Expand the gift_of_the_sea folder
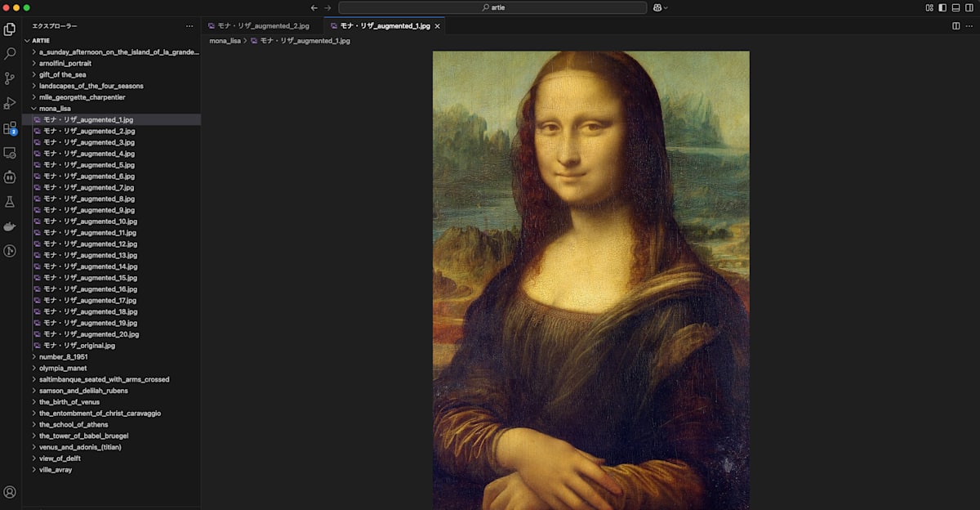The width and height of the screenshot is (980, 510). [111, 74]
